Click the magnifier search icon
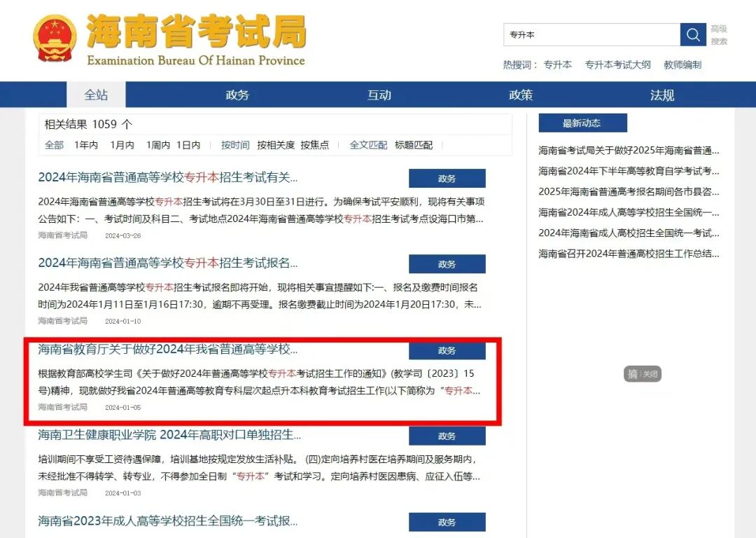The height and width of the screenshot is (538, 756). [x=693, y=34]
